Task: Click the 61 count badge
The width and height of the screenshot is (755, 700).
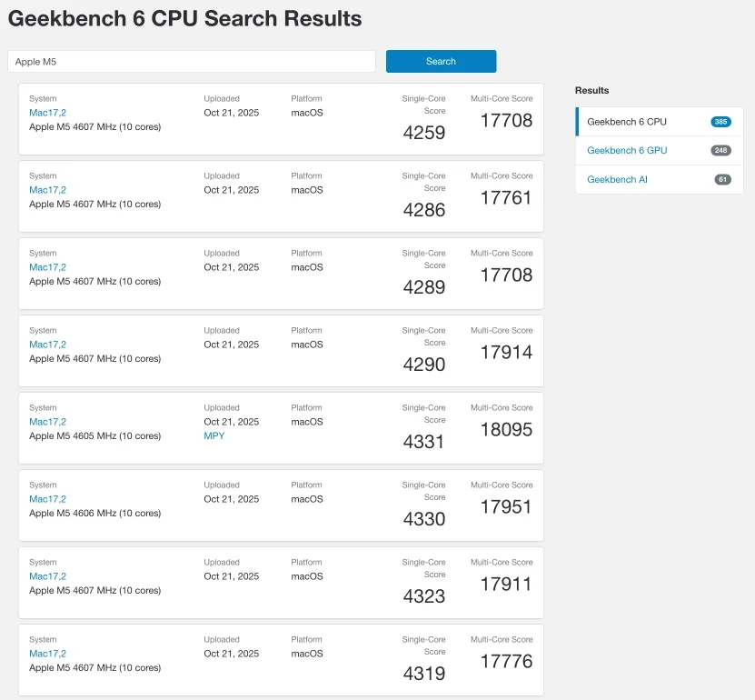Action: 722,179
